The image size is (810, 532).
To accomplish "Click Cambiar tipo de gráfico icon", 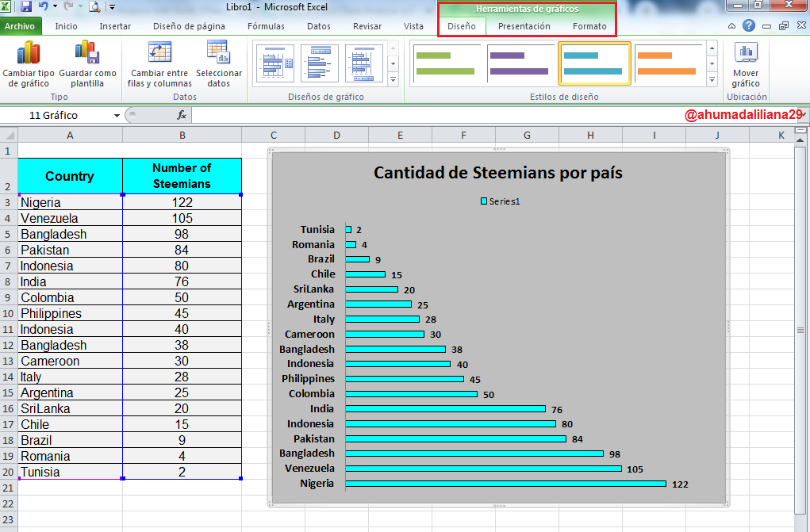I will (x=29, y=53).
